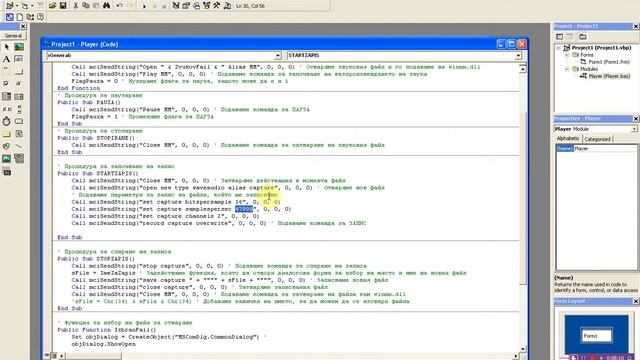Screen dimensions: 640x360
Task: Select Player (Player.bas) in project tree
Action: coord(609,76)
